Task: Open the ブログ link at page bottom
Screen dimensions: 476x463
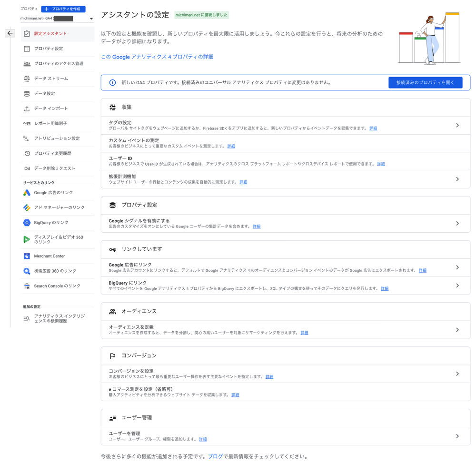Action: coord(215,456)
